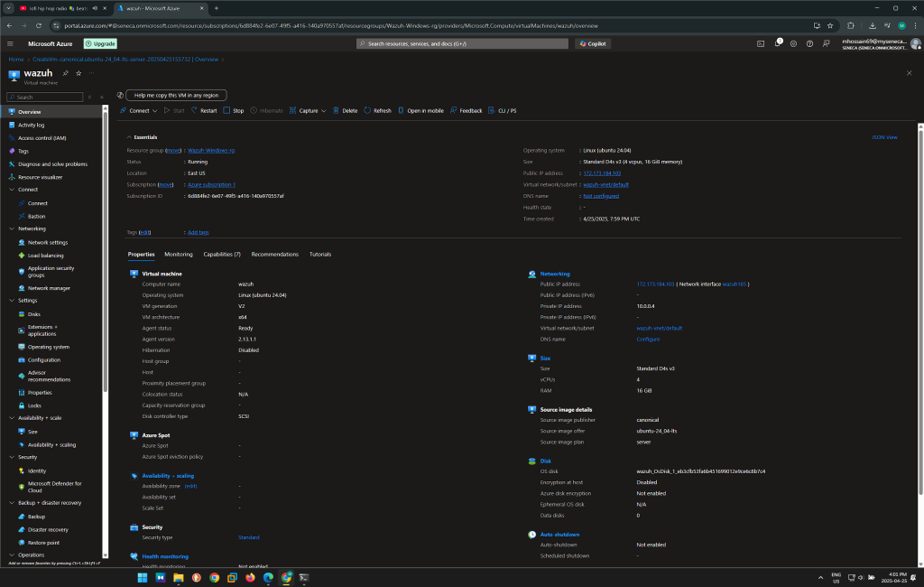Image resolution: width=924 pixels, height=587 pixels.
Task: Click Help me copy this VM in any region
Action: 176,95
